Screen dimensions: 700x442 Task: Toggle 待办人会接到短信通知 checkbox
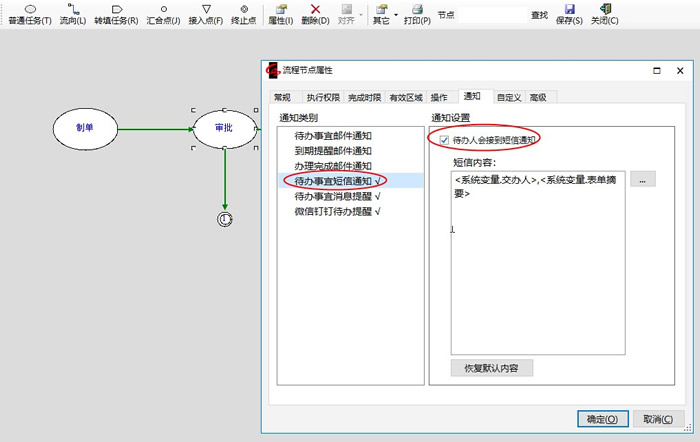tap(444, 140)
